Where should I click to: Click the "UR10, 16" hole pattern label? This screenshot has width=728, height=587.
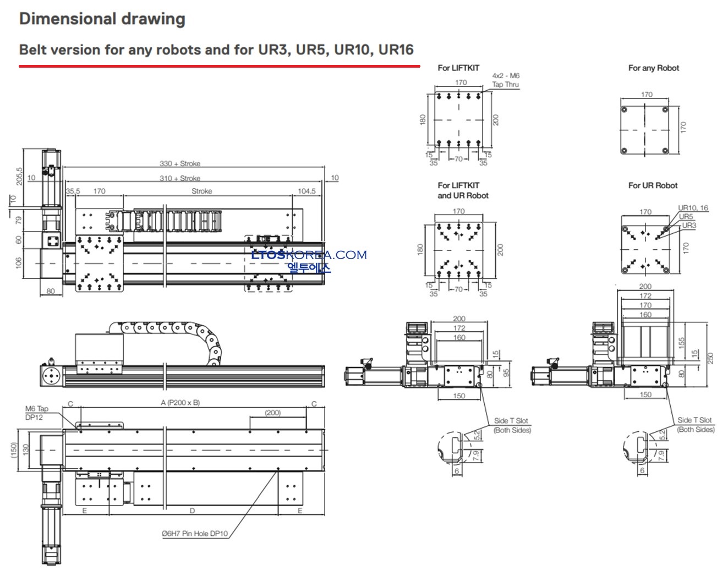tap(693, 208)
